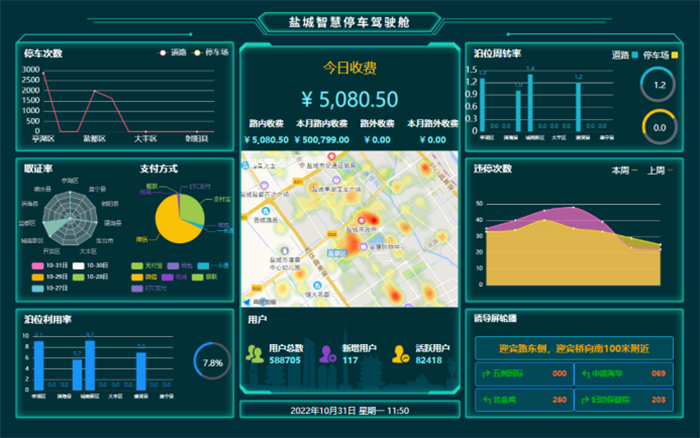This screenshot has width=700, height=438.
Task: Toggle the 上周 line in violation chart legend
Action: (x=660, y=170)
